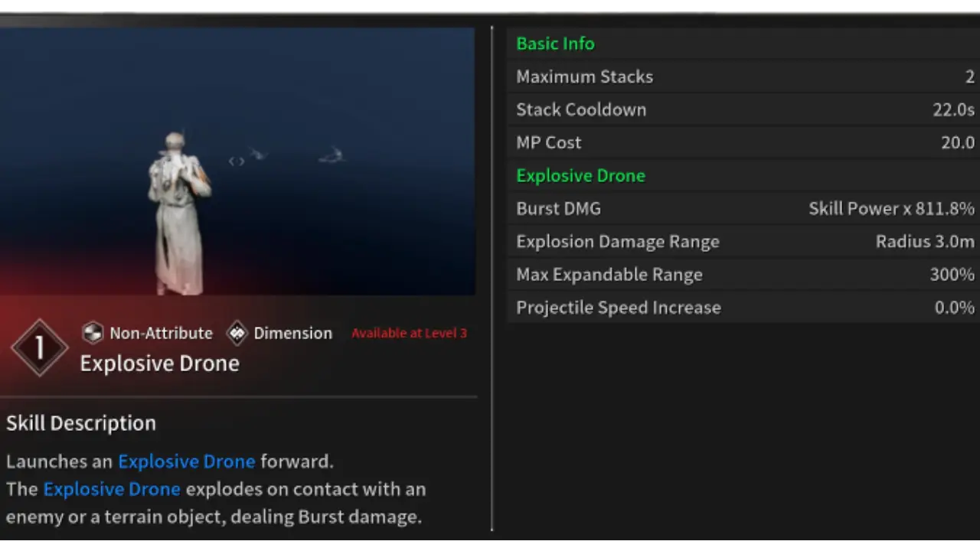Viewport: 980px width, 551px height.
Task: Click the Projectile Speed Increase row
Action: tap(743, 308)
